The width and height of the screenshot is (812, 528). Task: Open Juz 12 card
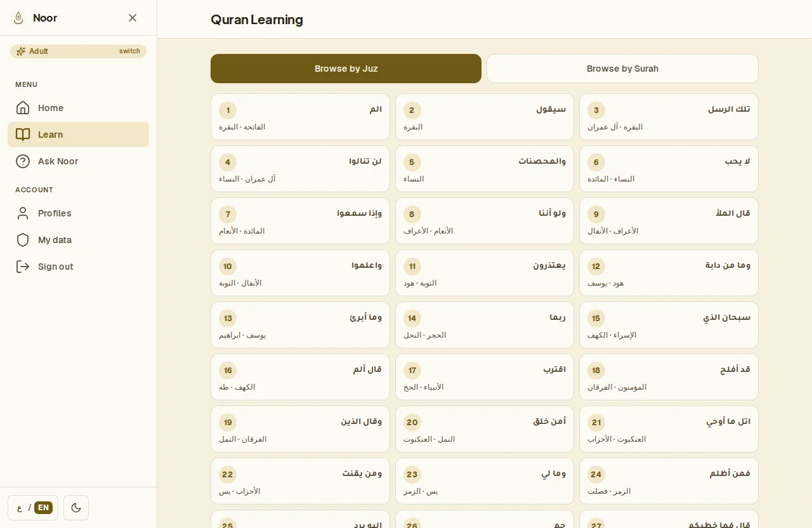coord(669,273)
